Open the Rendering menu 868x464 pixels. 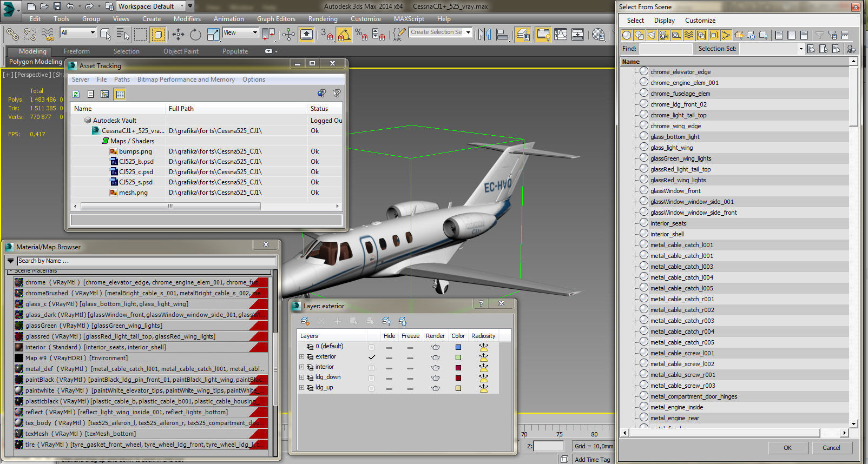point(323,19)
